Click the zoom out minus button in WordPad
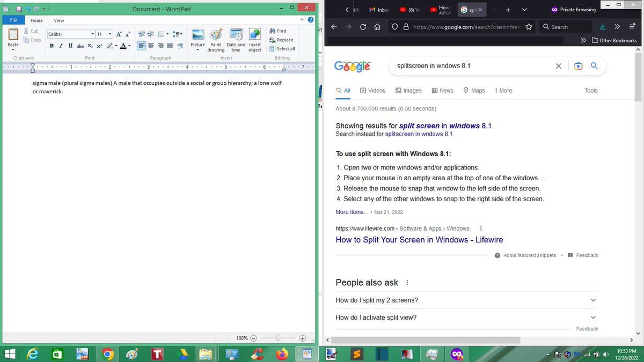Image resolution: width=644 pixels, height=362 pixels. 254,338
